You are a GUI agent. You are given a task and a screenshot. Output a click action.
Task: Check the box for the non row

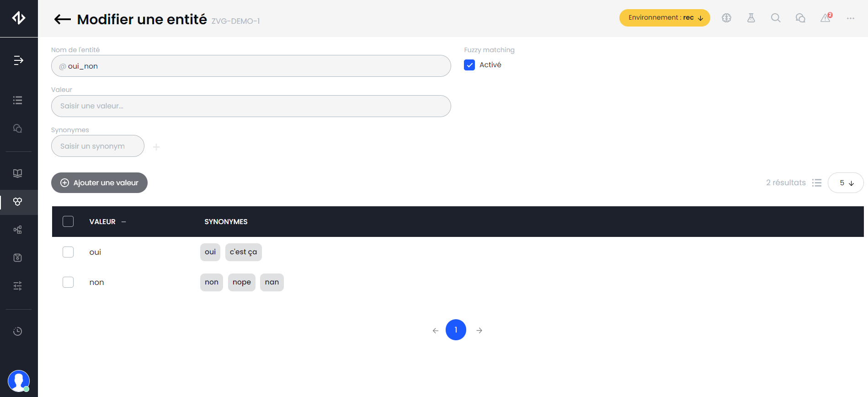point(68,282)
